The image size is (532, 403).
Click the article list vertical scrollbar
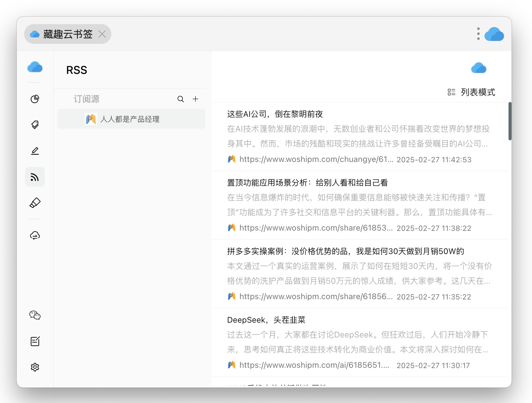[x=510, y=121]
